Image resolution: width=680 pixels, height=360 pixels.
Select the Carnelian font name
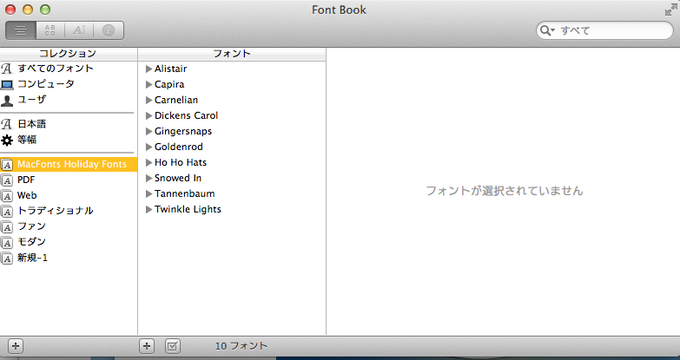176,100
